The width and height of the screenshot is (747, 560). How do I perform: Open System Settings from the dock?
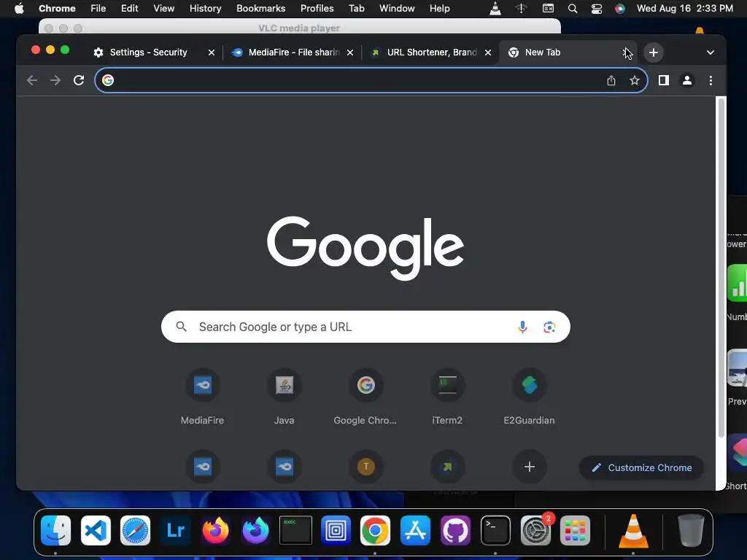click(535, 531)
